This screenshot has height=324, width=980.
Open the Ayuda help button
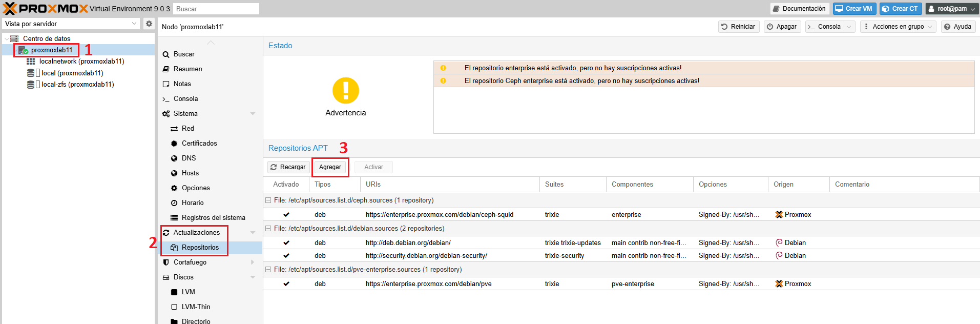(958, 27)
